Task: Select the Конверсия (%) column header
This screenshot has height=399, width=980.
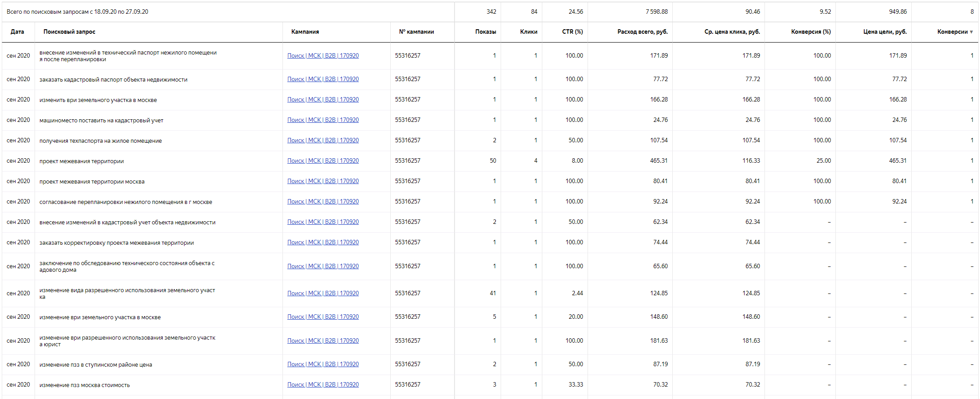Action: coord(811,32)
